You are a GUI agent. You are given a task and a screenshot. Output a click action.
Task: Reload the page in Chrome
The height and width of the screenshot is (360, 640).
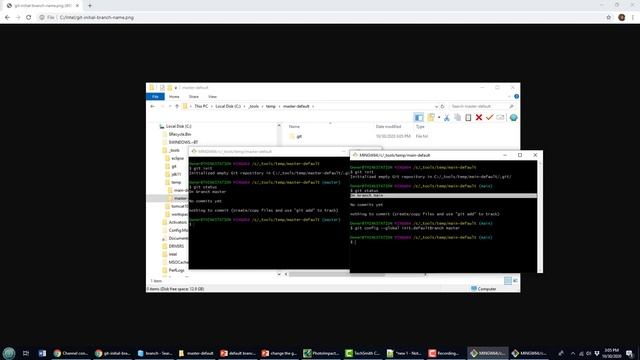coord(29,18)
